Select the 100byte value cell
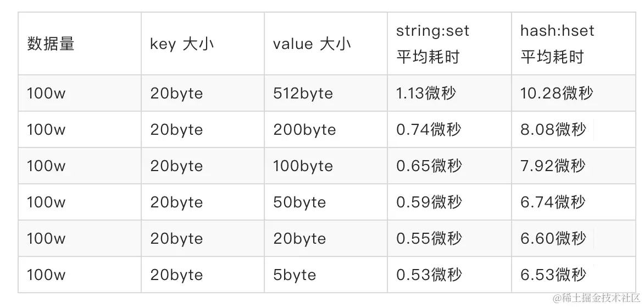 [303, 166]
